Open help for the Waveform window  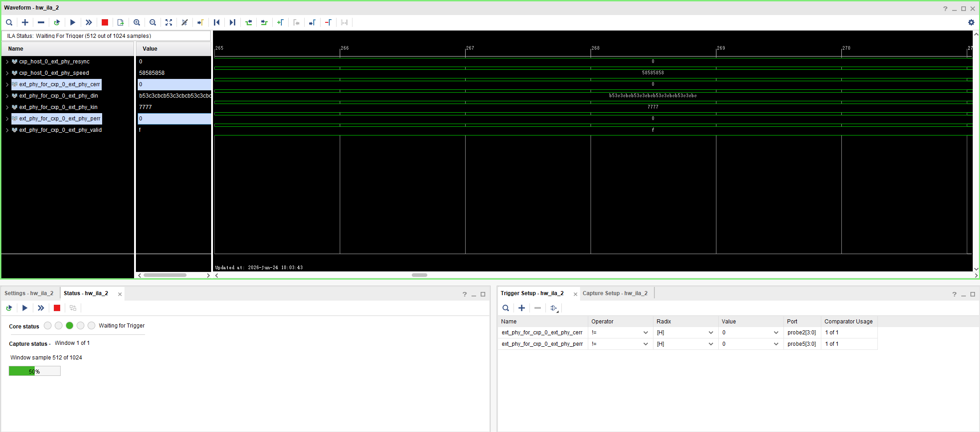tap(945, 9)
